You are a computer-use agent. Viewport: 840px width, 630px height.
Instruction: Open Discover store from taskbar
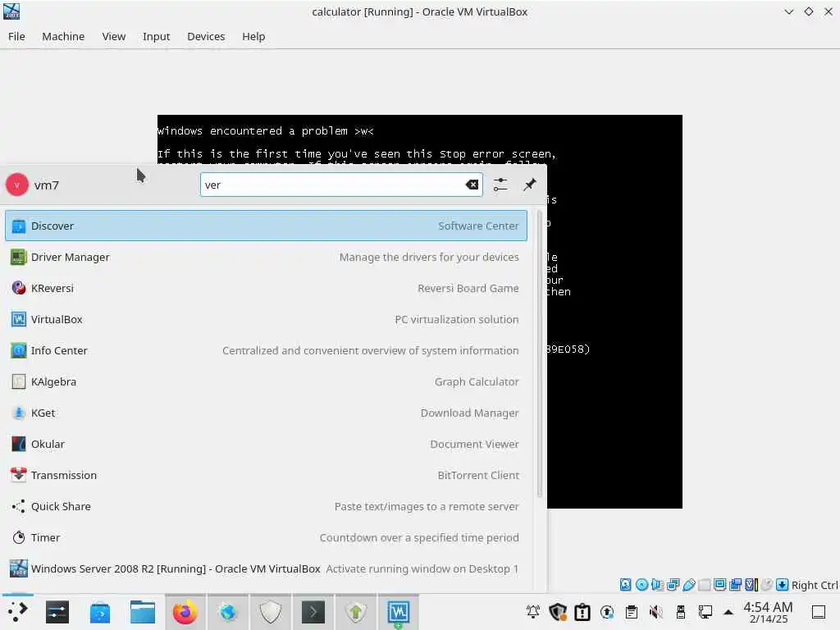click(100, 612)
